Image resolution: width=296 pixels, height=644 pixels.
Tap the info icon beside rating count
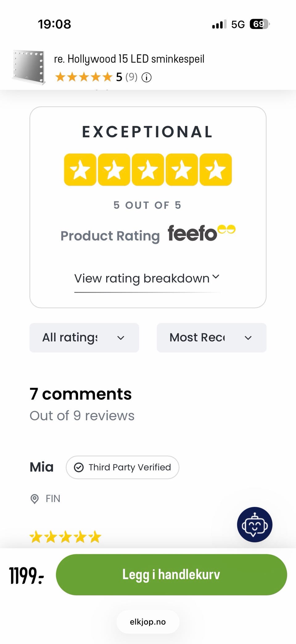[x=146, y=77]
